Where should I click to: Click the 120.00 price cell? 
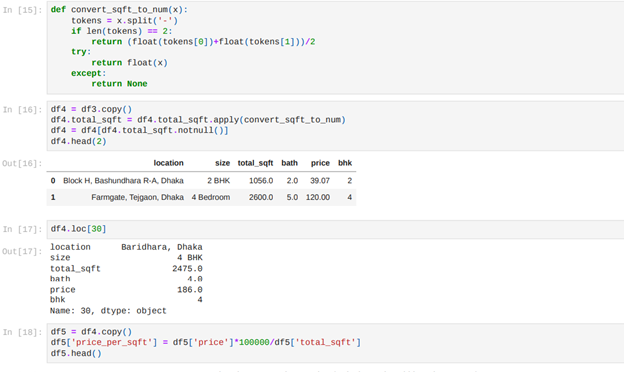coord(318,197)
